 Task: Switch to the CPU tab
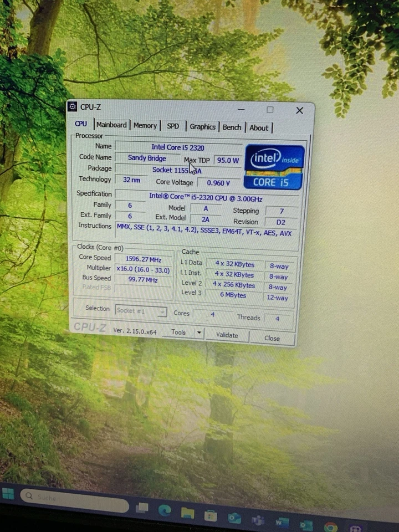click(81, 124)
